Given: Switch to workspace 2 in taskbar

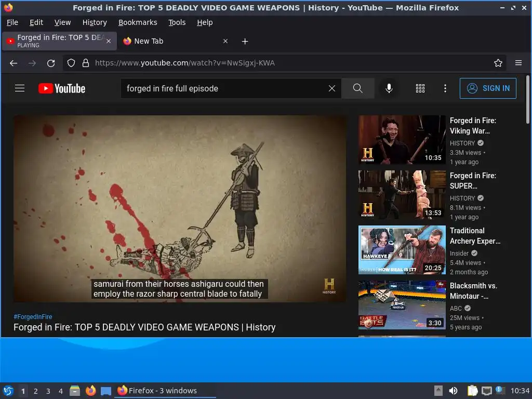Looking at the screenshot, I should coord(36,391).
